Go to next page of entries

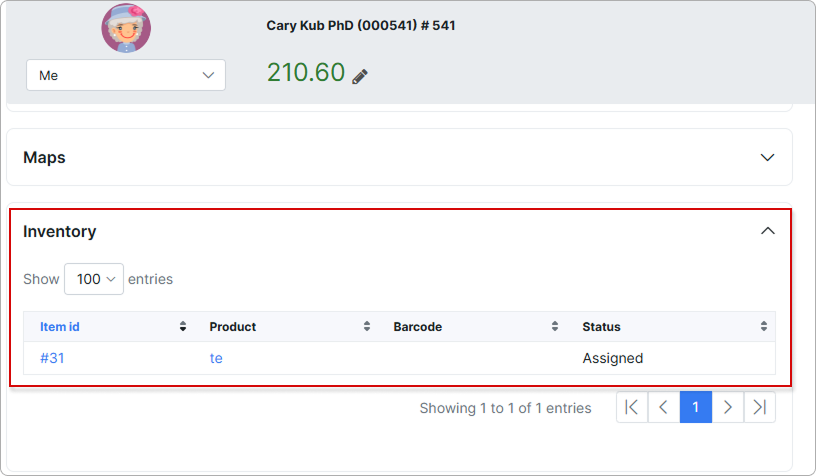pos(728,407)
